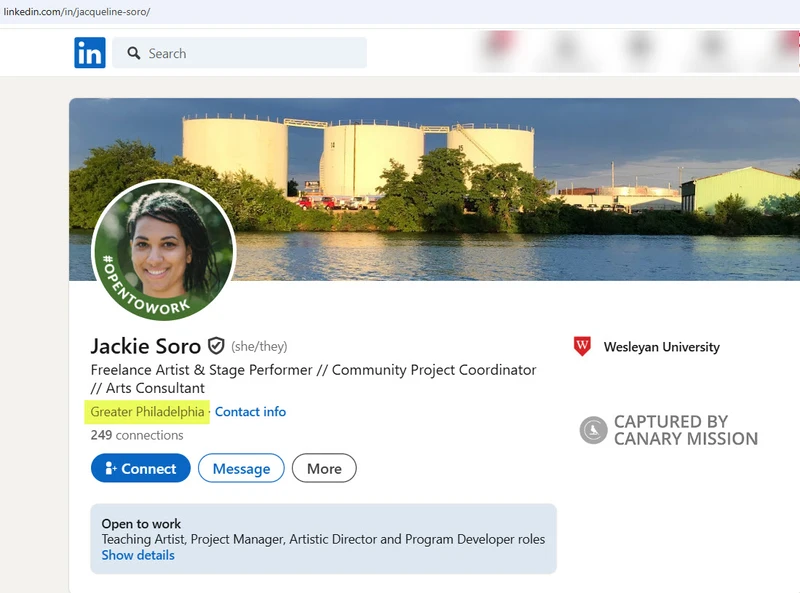Click the verified shield badge beside Jackie Soro
The image size is (800, 593).
coord(215,346)
